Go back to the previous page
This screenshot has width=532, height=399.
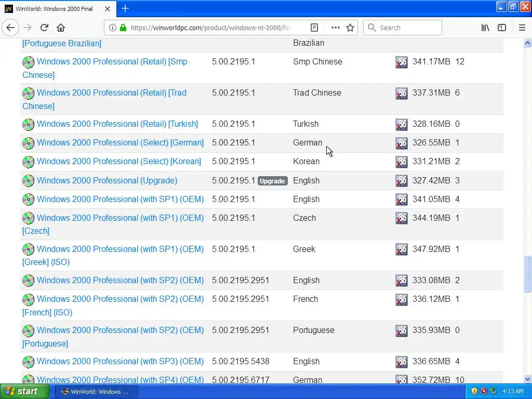(x=10, y=28)
